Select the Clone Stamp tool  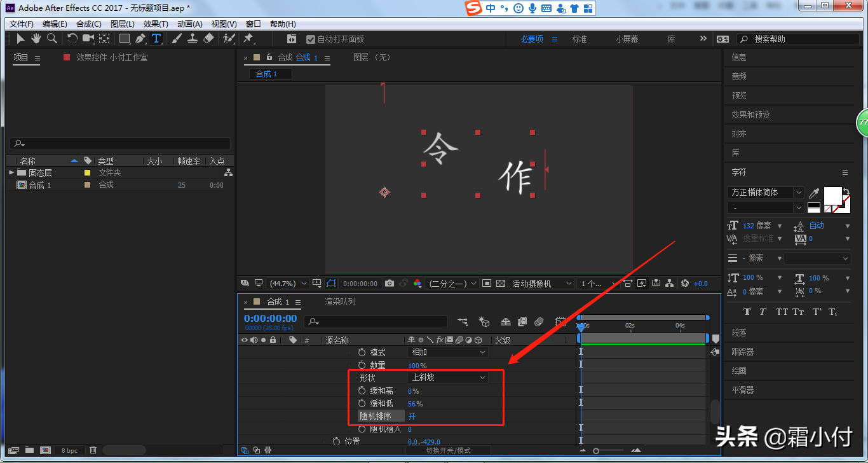tap(193, 39)
